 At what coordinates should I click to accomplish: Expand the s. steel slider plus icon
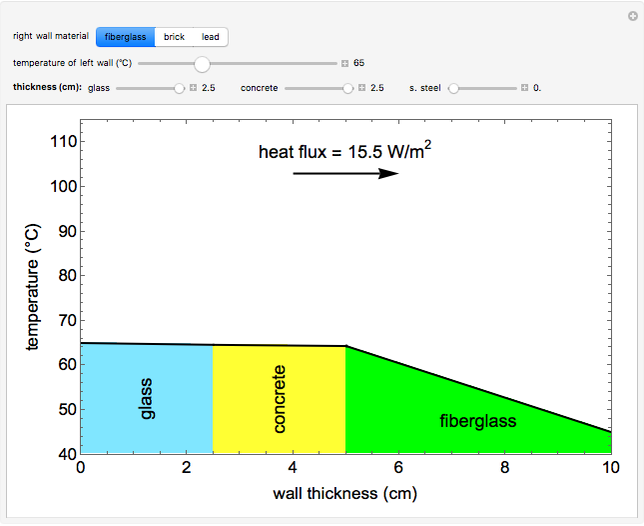tap(524, 88)
